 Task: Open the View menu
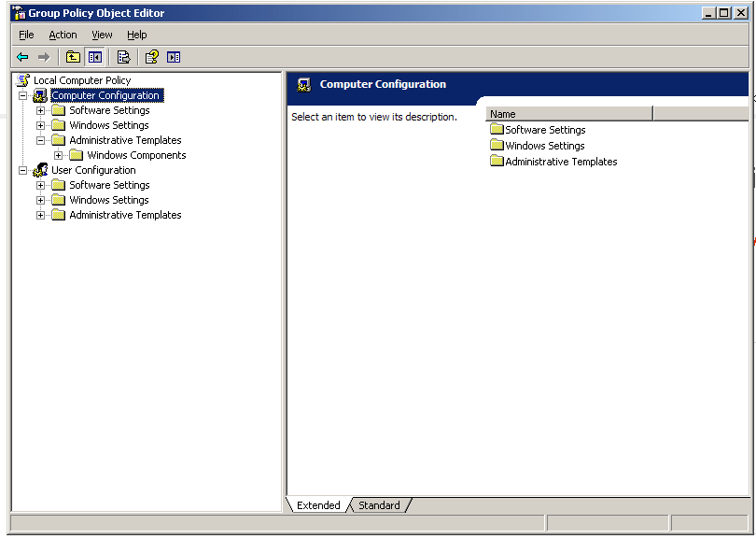(102, 35)
